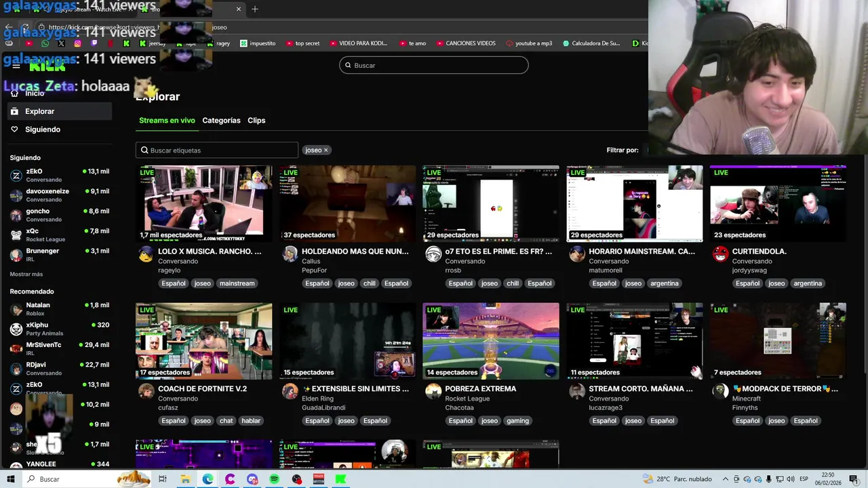
Task: Open File Explorer from taskbar
Action: (x=185, y=479)
